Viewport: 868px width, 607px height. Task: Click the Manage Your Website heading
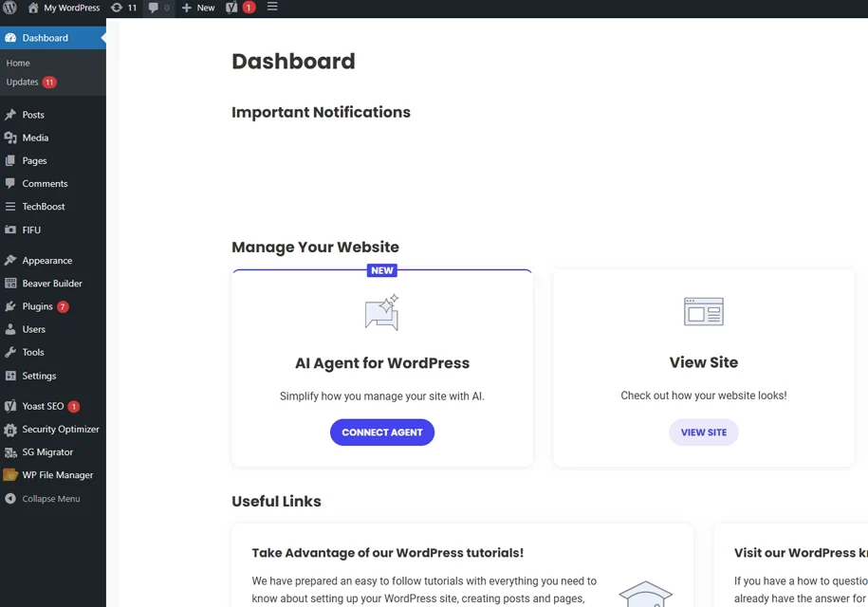pos(315,247)
